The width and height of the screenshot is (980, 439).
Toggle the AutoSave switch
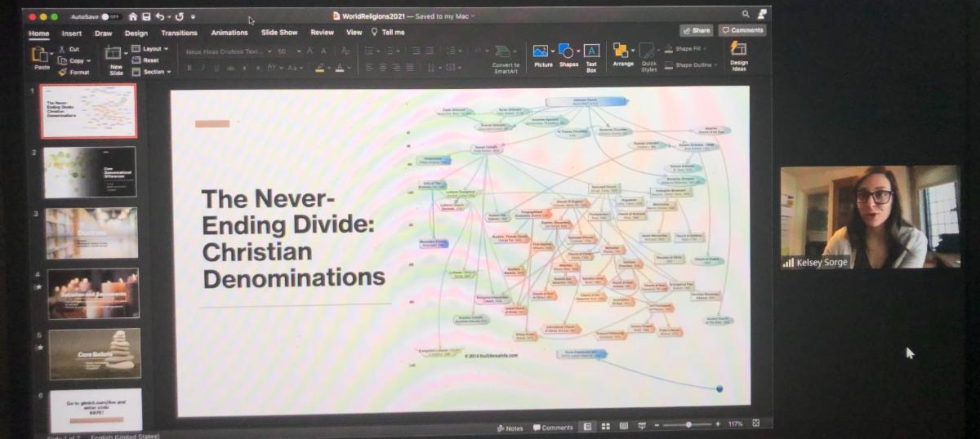[x=108, y=16]
